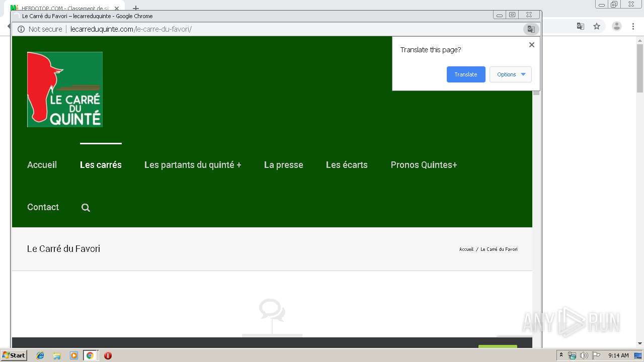644x362 pixels.
Task: Open the Pronos Quintes+ menu item
Action: coord(424,165)
